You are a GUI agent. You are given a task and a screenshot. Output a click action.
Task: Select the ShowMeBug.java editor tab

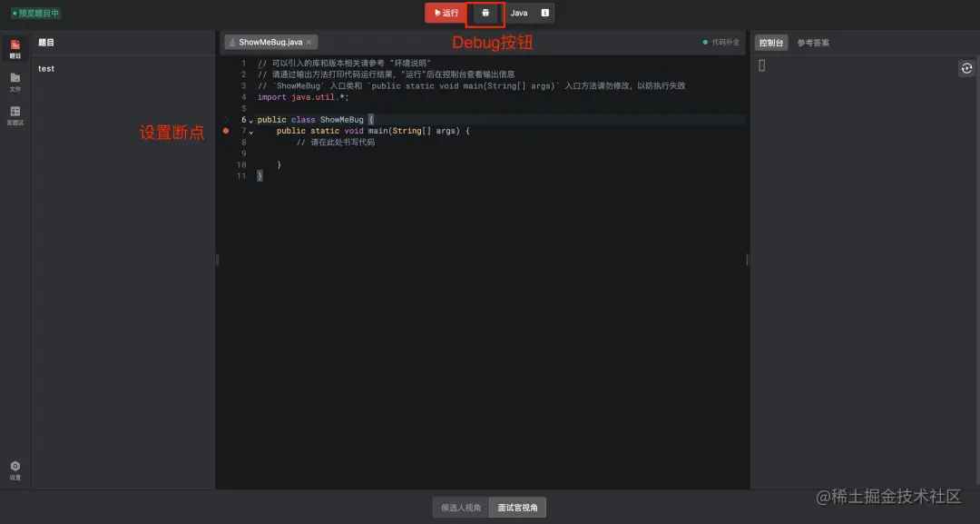pos(270,42)
